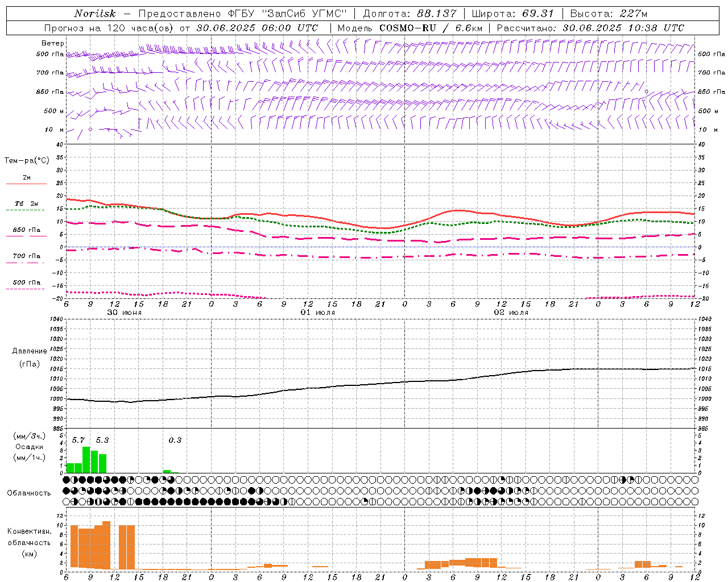Screen dimensions: 728x582
Task: Select the 'Широта: 69.31' header field
Action: pyautogui.click(x=513, y=14)
